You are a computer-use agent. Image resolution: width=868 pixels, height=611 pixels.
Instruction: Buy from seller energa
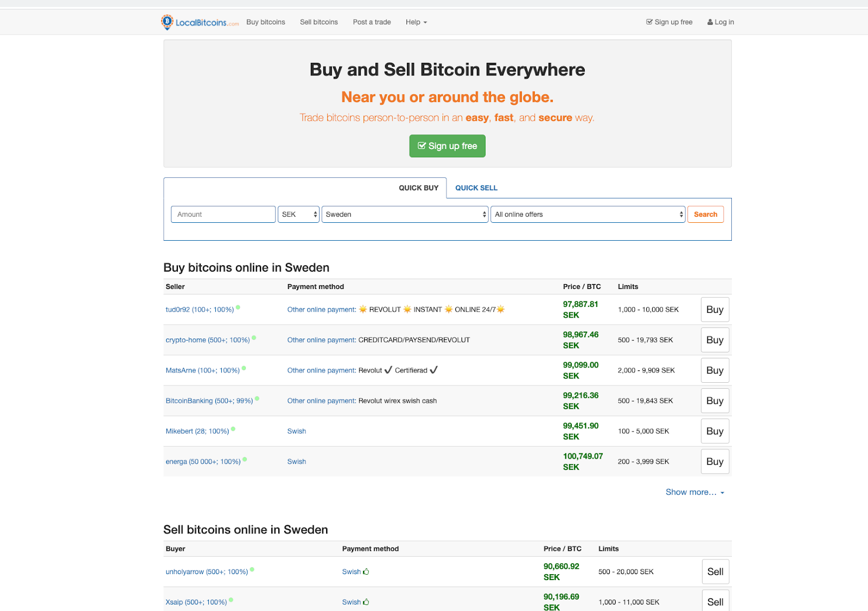715,461
